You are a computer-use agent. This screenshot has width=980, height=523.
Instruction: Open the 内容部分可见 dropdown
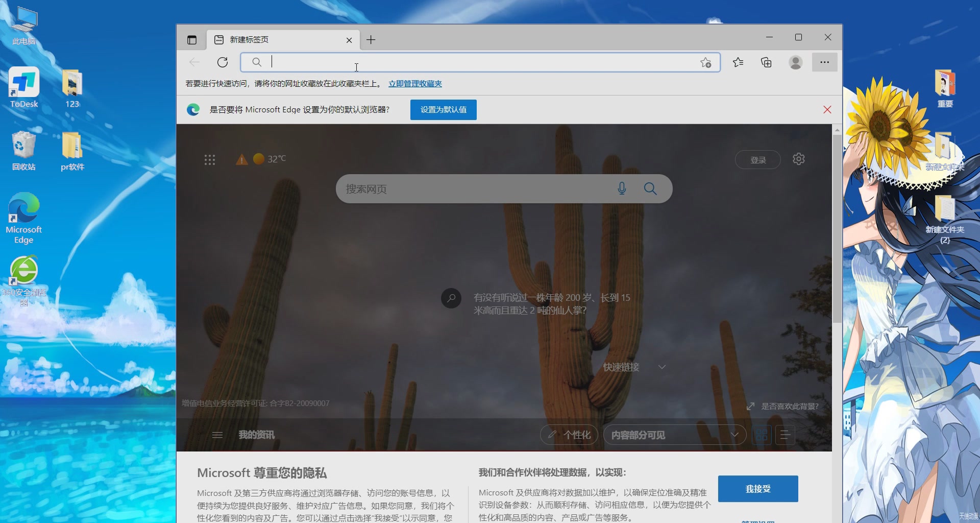675,435
